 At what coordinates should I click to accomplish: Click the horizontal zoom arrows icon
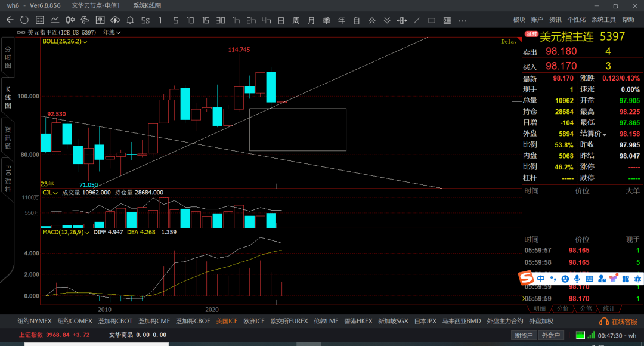click(x=402, y=20)
